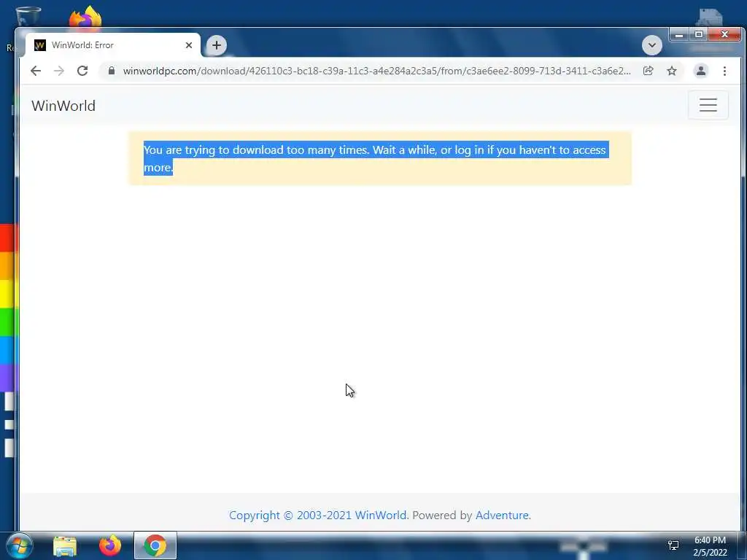This screenshot has height=560, width=747.
Task: Show the 6:40 PM clock calendar
Action: 710,546
